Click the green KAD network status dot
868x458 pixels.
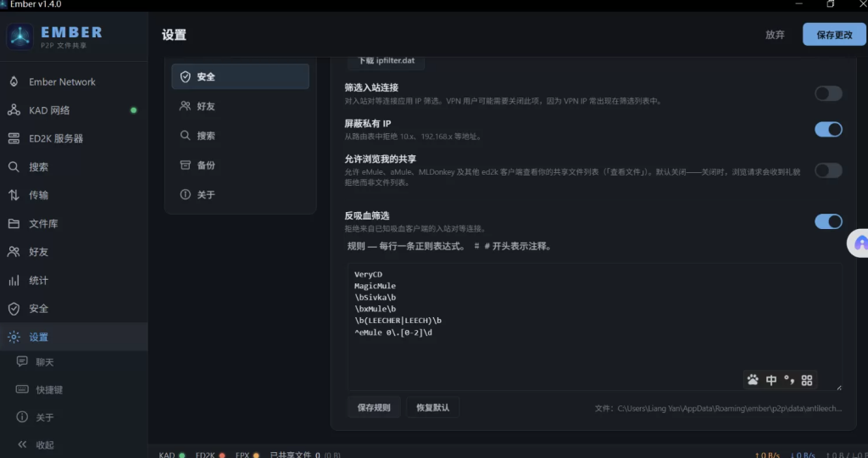coord(133,110)
